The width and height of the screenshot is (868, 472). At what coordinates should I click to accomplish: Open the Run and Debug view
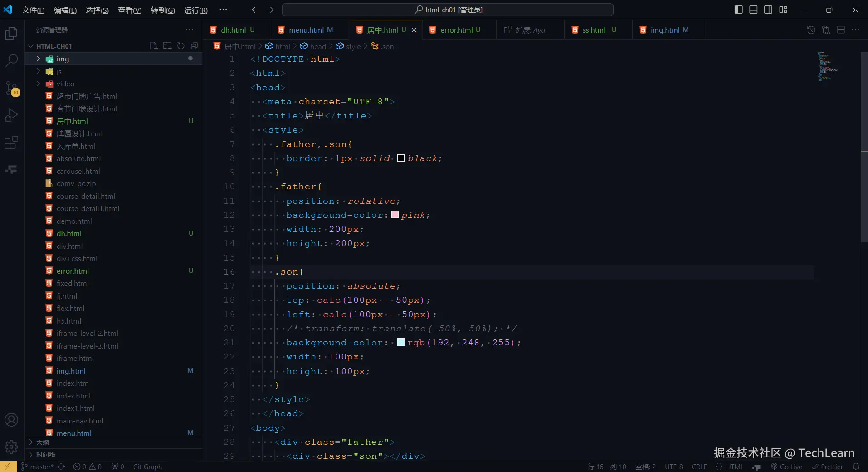pyautogui.click(x=11, y=115)
